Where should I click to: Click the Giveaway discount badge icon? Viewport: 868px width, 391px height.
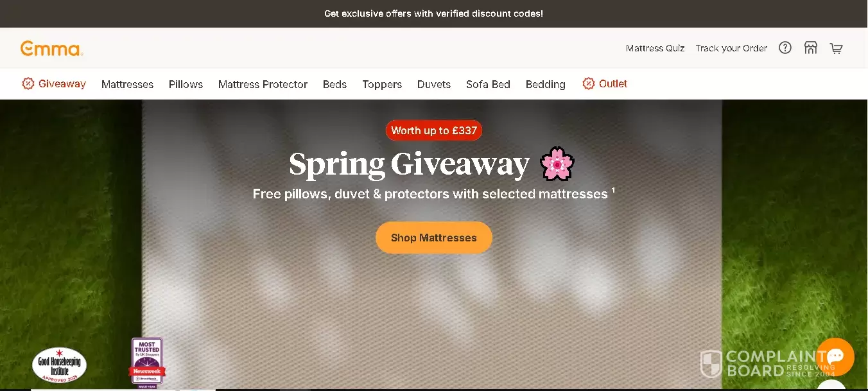(28, 83)
